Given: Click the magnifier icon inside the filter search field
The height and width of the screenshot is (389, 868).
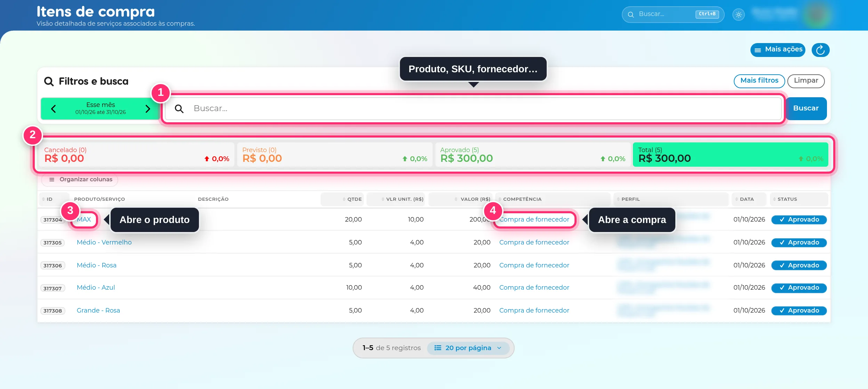Looking at the screenshot, I should tap(179, 109).
